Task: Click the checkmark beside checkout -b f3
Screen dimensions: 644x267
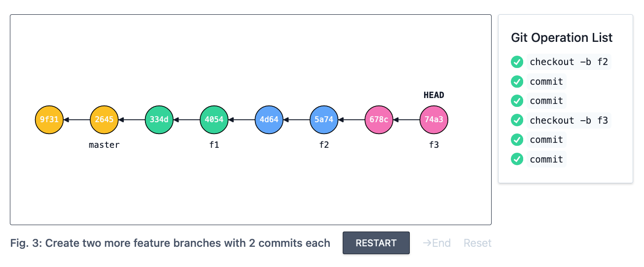Action: coord(517,120)
